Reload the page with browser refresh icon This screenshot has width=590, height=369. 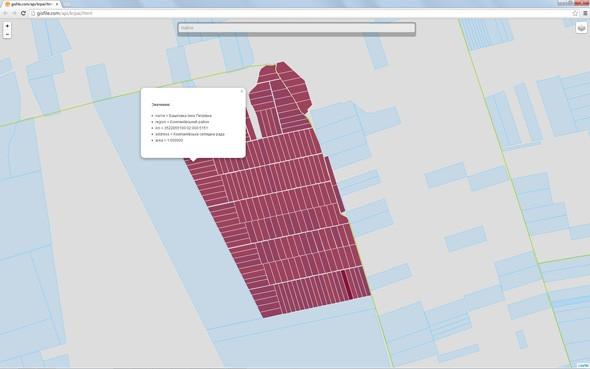(x=23, y=13)
